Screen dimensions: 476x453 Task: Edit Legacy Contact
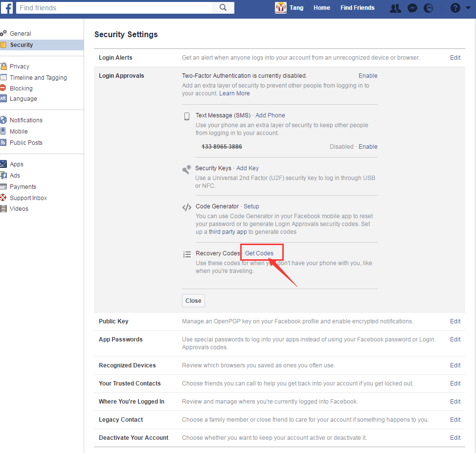455,420
